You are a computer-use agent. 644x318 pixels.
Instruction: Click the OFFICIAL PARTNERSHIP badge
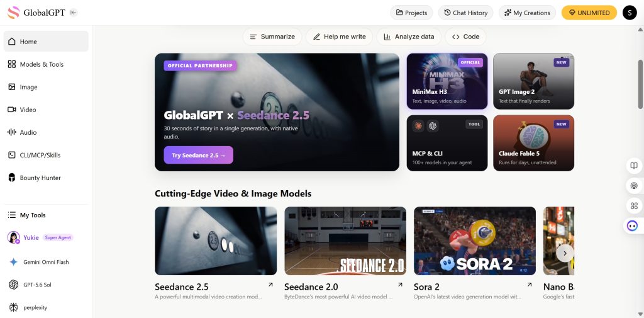[200, 65]
